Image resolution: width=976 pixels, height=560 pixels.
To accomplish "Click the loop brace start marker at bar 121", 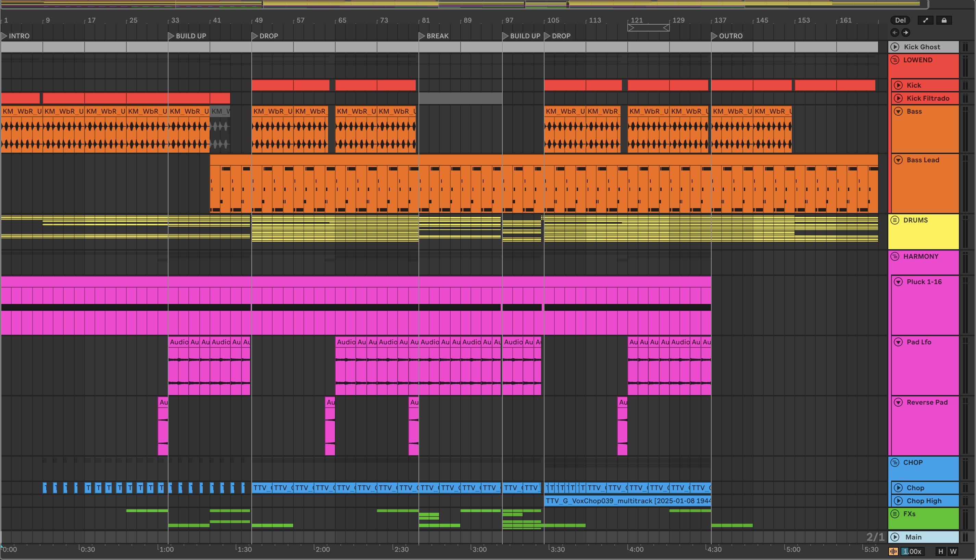I will pyautogui.click(x=631, y=28).
